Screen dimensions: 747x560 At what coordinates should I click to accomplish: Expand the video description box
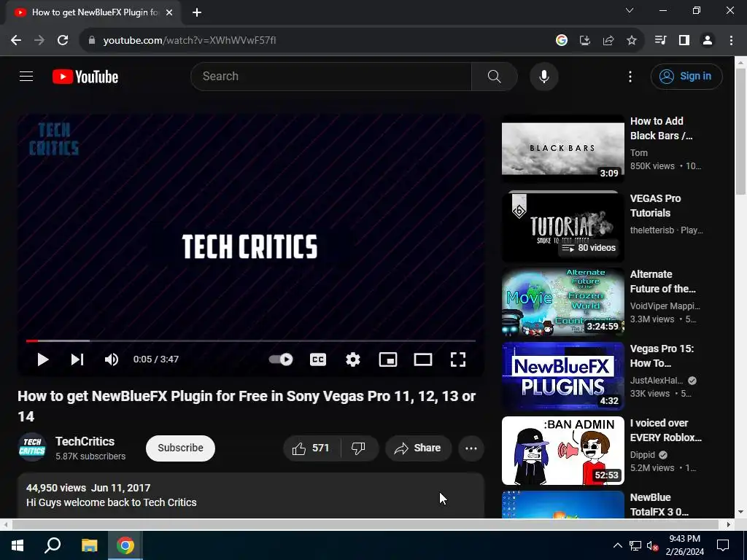coord(251,495)
